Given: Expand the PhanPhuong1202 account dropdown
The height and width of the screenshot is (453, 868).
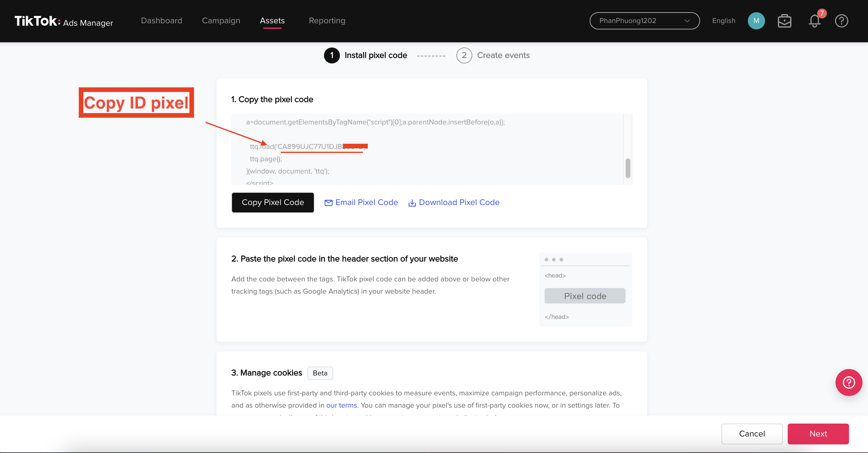Looking at the screenshot, I should [644, 21].
